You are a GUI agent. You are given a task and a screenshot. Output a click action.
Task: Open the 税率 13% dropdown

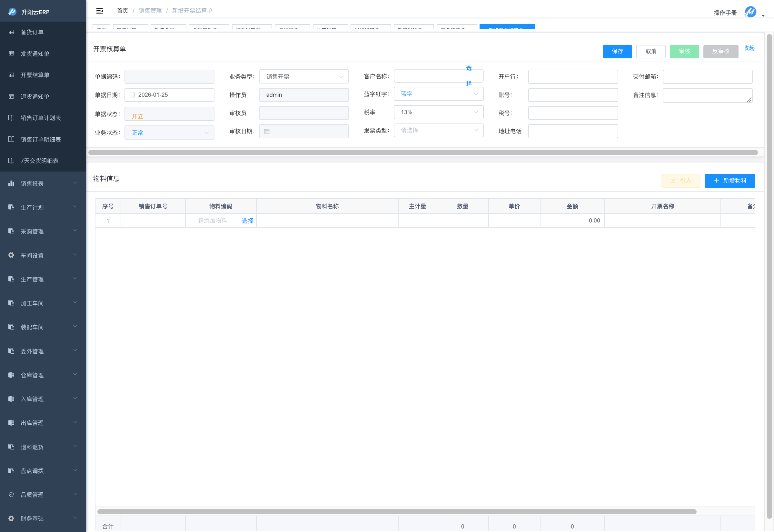[438, 112]
